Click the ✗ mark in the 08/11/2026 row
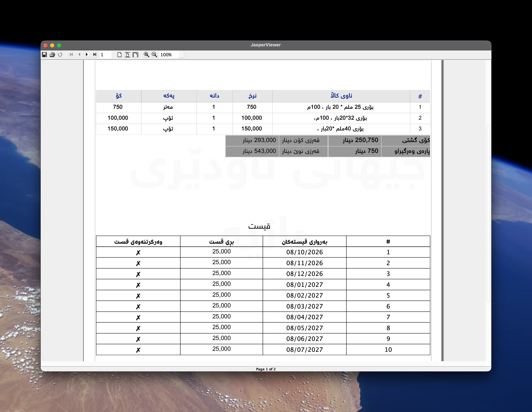532x412 pixels. click(x=138, y=263)
